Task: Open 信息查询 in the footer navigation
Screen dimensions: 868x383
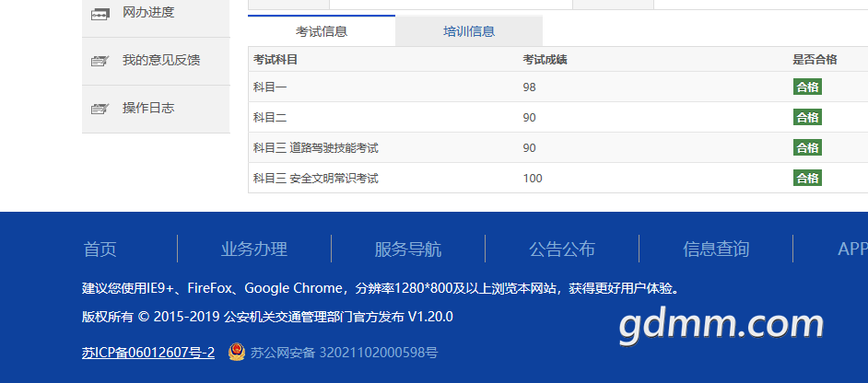Action: pyautogui.click(x=716, y=250)
